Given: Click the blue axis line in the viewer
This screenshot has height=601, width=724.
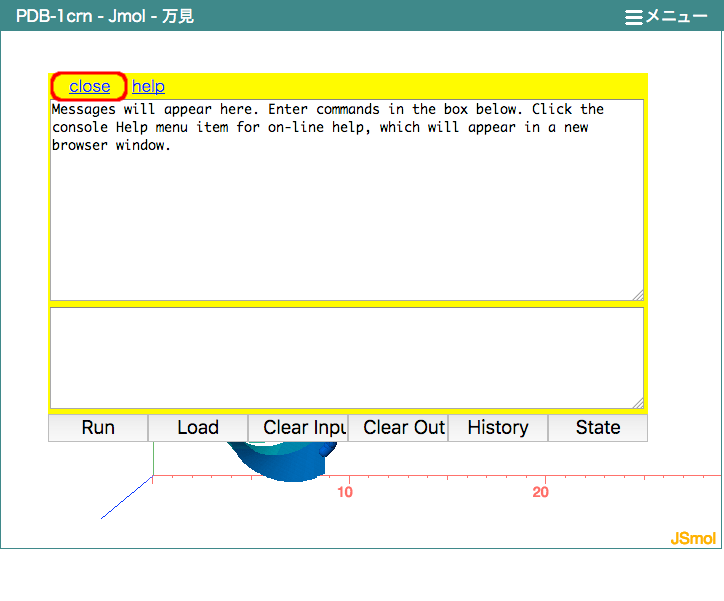Looking at the screenshot, I should pyautogui.click(x=125, y=499).
